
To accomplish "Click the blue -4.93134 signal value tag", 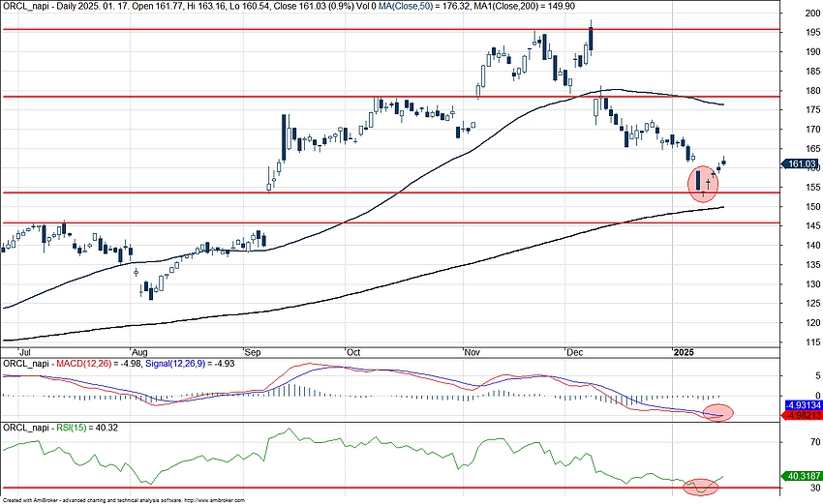I will pyautogui.click(x=803, y=405).
